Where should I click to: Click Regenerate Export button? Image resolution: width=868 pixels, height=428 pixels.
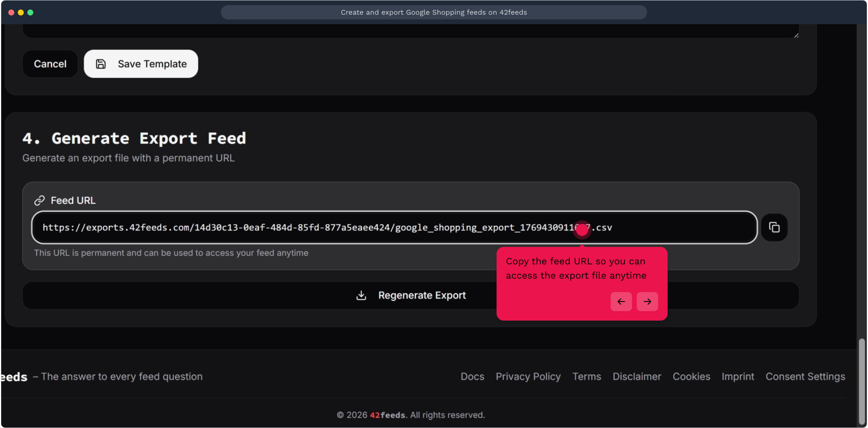[x=421, y=295]
